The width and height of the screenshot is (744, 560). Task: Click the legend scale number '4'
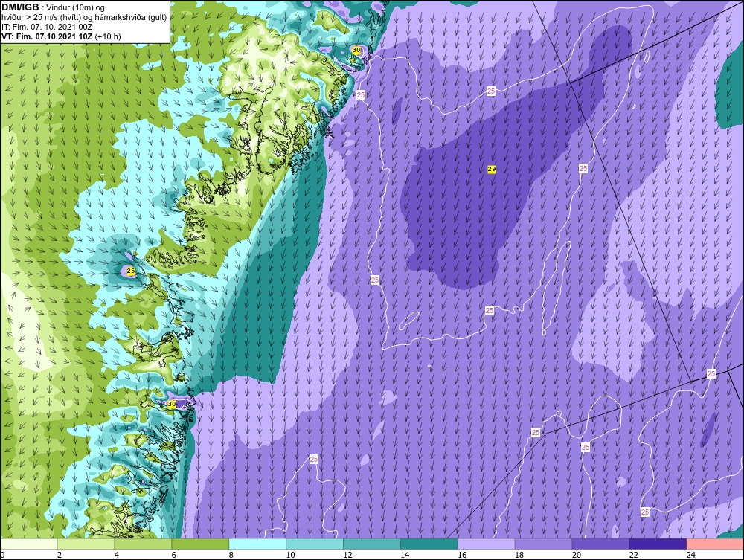click(x=117, y=555)
